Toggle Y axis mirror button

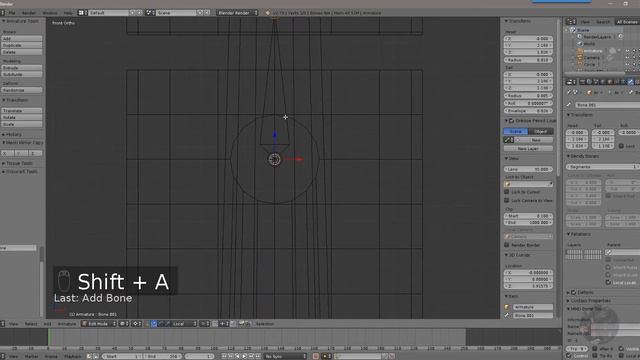pyautogui.click(x=21, y=153)
